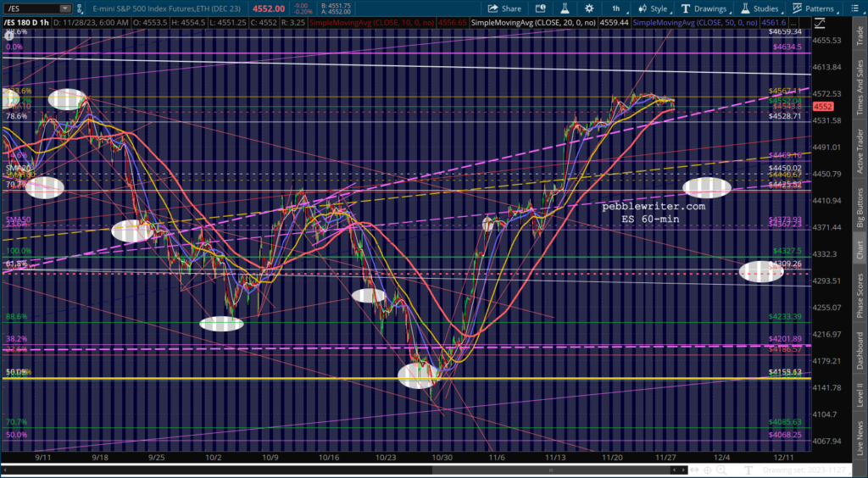
Task: Open the alert calendar icon in the toolbar
Action: click(540, 8)
